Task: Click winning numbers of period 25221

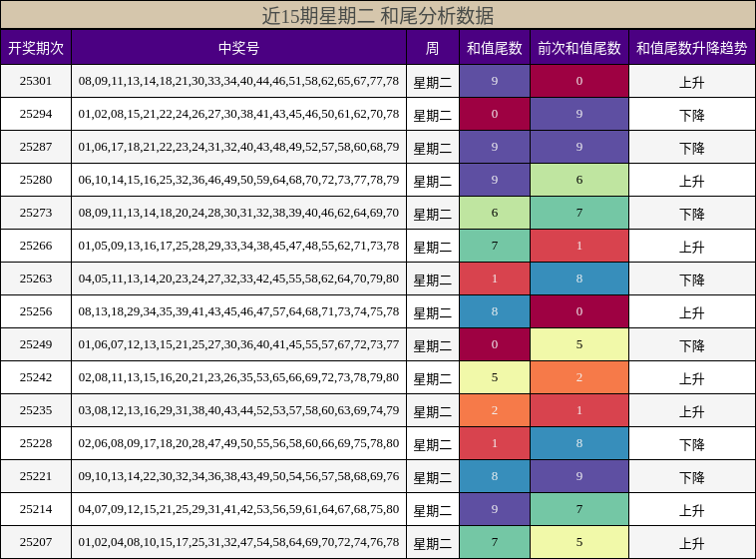Action: click(x=238, y=476)
